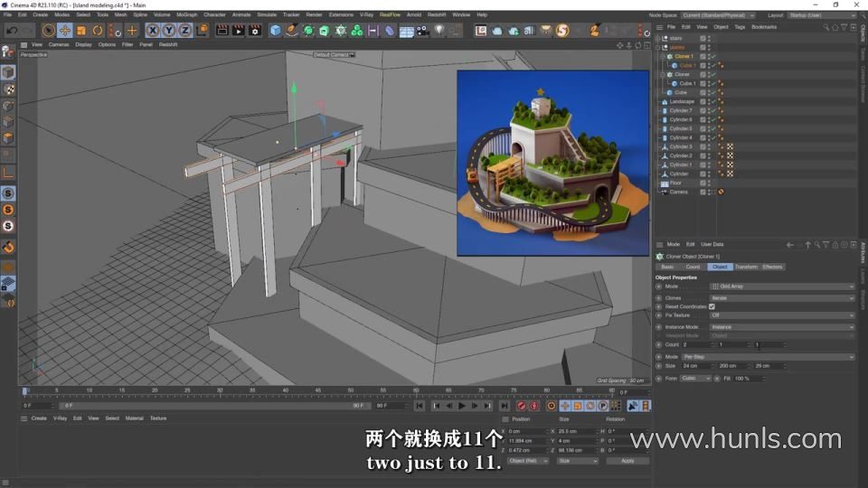The width and height of the screenshot is (868, 488).
Task: Open the viewport Cameras menu
Action: pyautogui.click(x=58, y=45)
